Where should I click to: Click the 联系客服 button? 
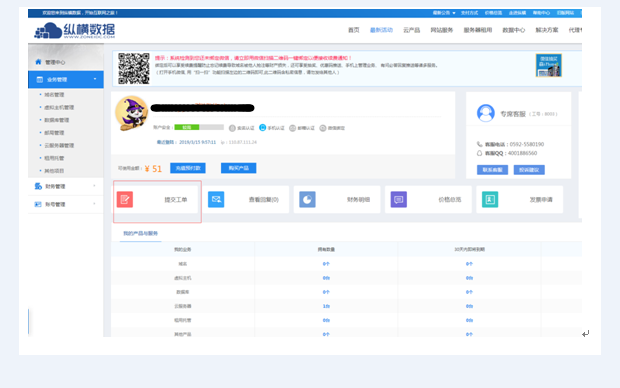(x=492, y=170)
